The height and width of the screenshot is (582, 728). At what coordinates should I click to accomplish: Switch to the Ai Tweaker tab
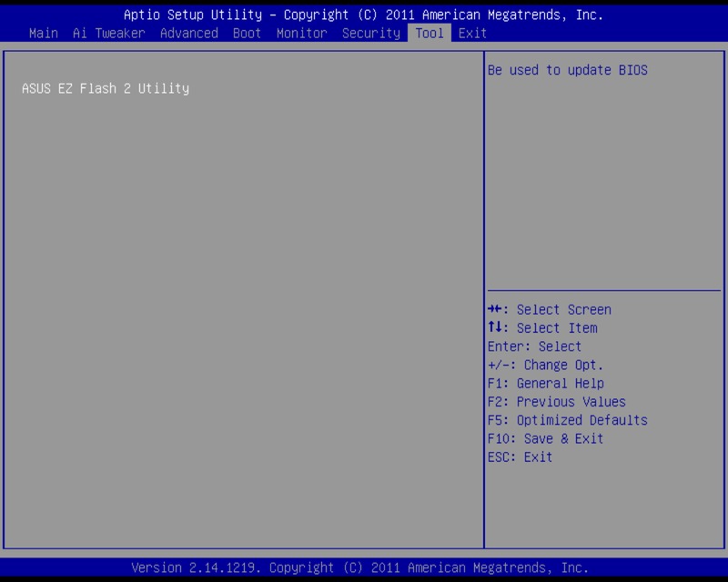[108, 34]
